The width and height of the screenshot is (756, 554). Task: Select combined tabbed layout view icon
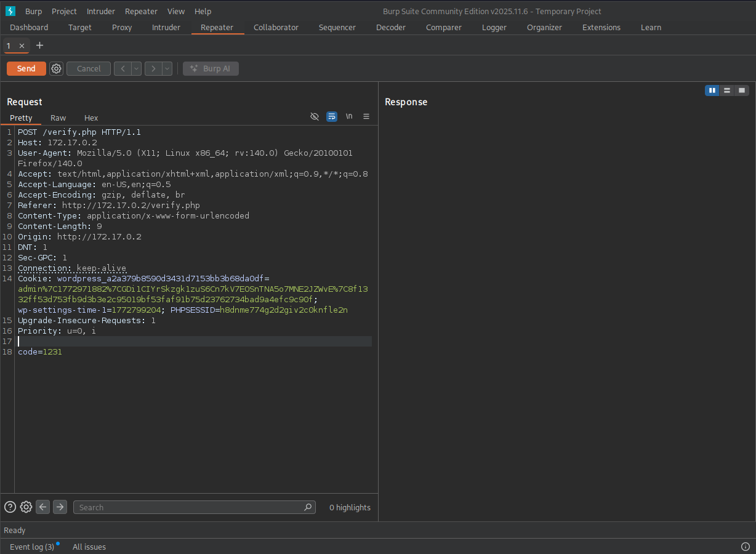[x=742, y=90]
